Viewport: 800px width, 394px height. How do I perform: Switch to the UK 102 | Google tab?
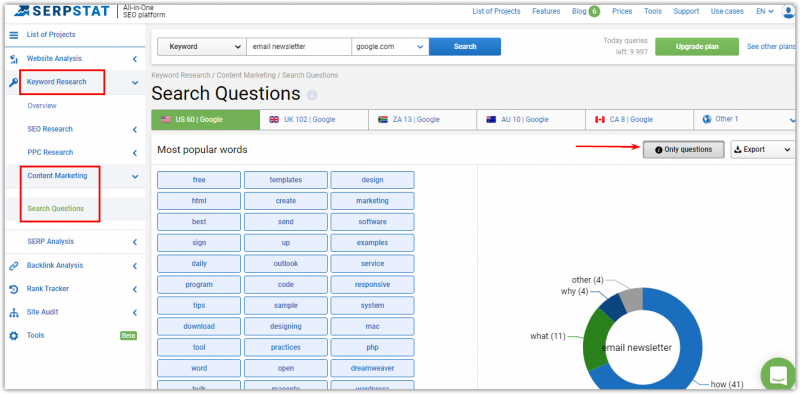314,119
